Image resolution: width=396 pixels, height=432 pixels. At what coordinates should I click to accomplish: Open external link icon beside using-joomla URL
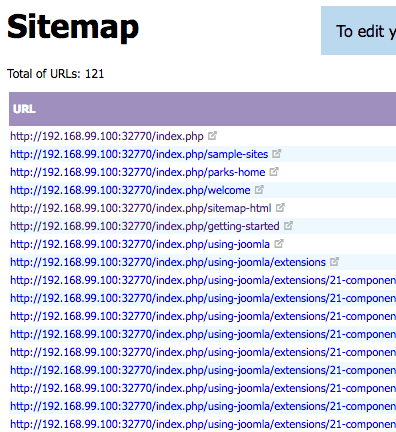point(278,244)
